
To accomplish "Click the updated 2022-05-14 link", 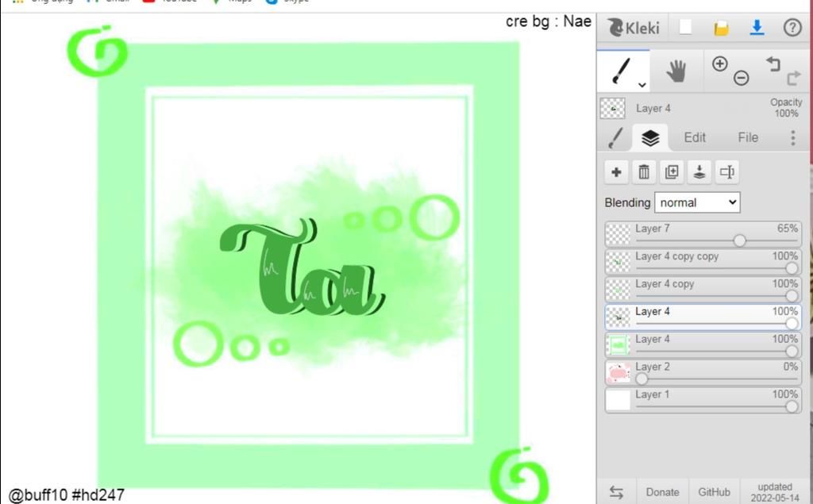I will coord(775,493).
